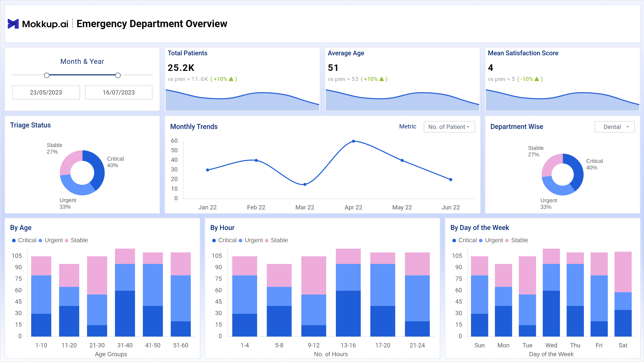Click the Urgent legend dot in By Hour

pyautogui.click(x=240, y=241)
